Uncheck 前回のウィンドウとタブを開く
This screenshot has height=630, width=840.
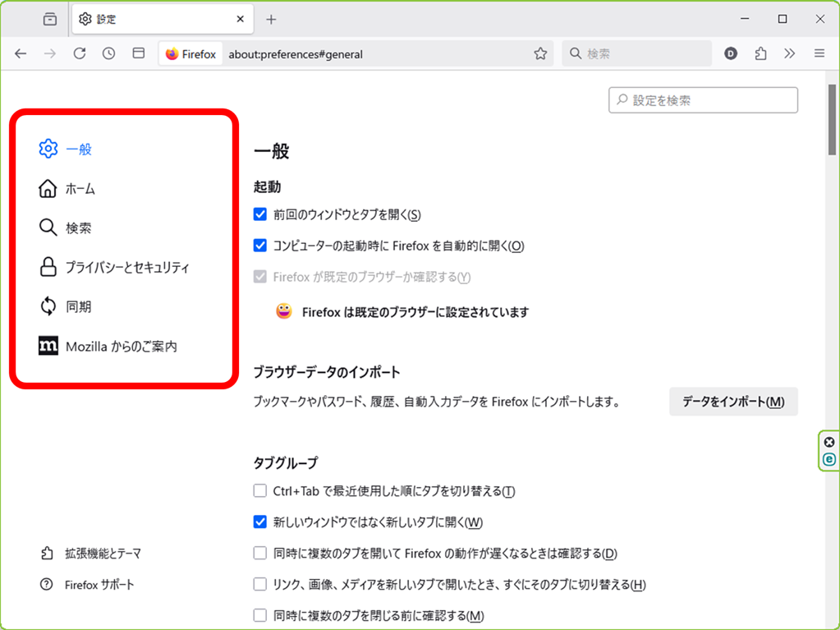pos(259,214)
